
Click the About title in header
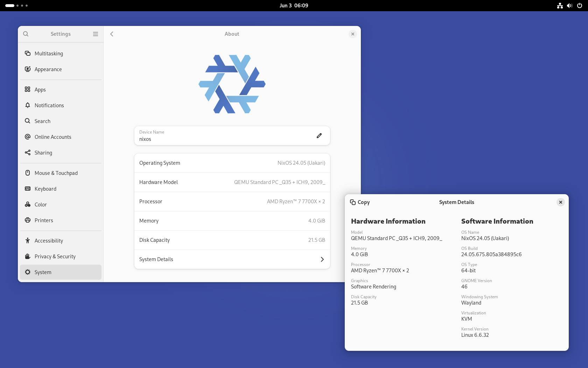[232, 34]
